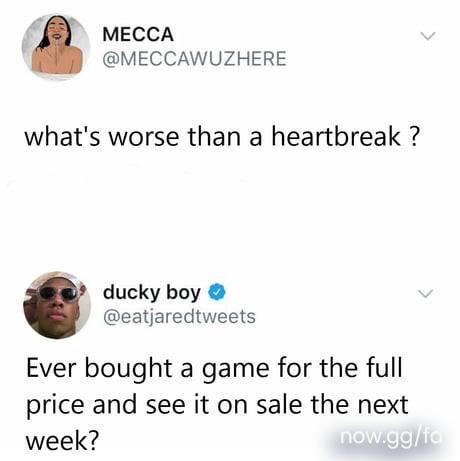This screenshot has height=461, width=460.
Task: Click the blue verified badge
Action: click(217, 292)
